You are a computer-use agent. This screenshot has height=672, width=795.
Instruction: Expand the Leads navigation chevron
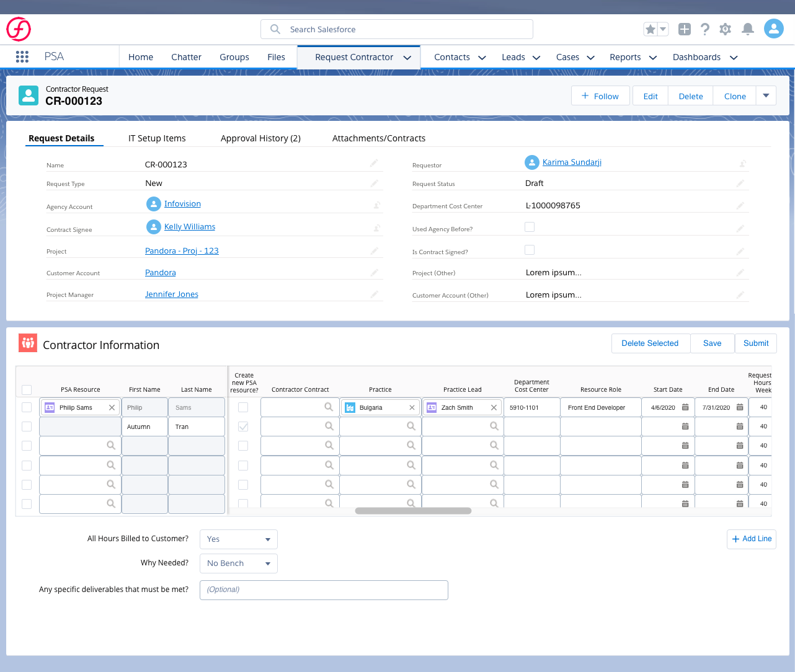coord(536,58)
